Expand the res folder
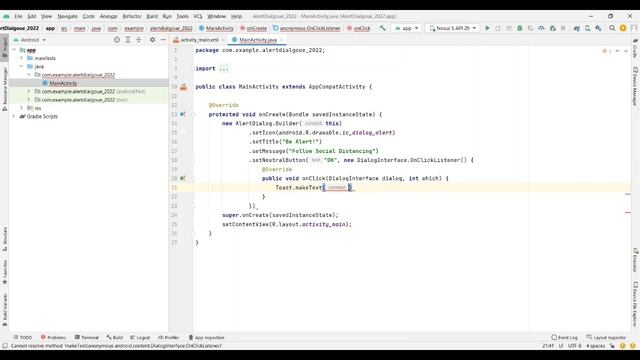 coord(22,108)
